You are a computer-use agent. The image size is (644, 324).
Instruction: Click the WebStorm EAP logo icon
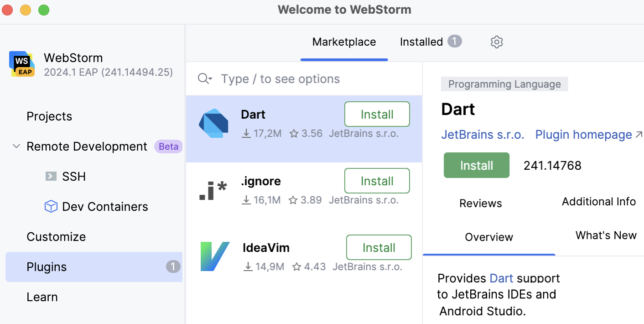[21, 64]
